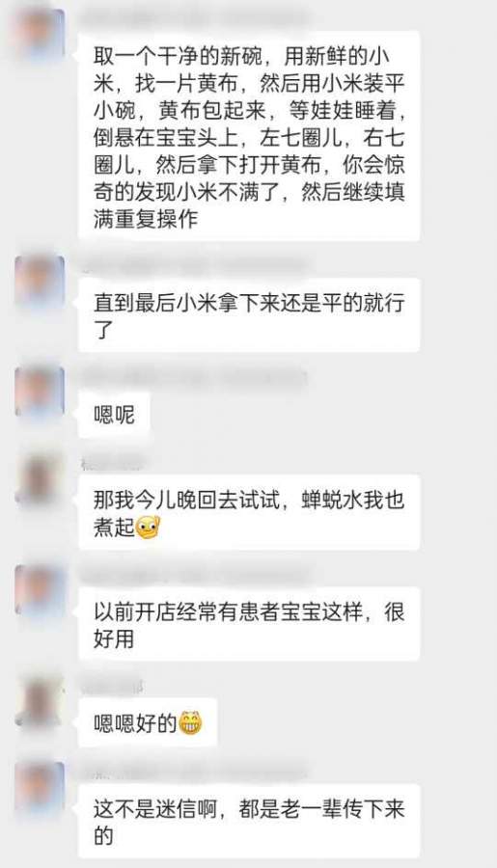Click sender name above the 嗯呢 bubble
This screenshot has width=497, height=868.
point(193,377)
